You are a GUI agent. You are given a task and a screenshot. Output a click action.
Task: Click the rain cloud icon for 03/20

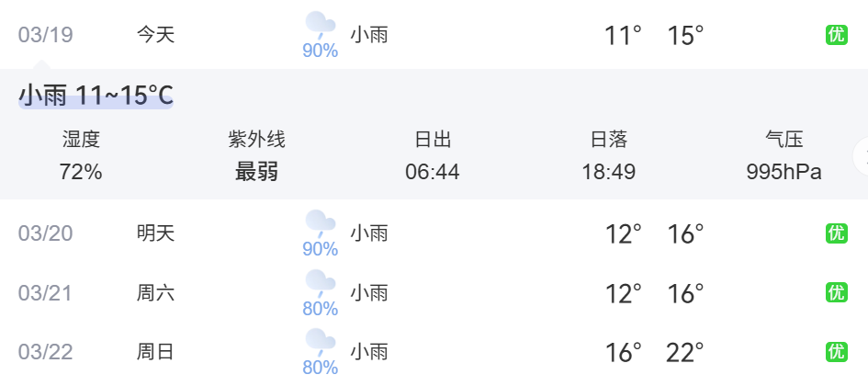click(320, 223)
